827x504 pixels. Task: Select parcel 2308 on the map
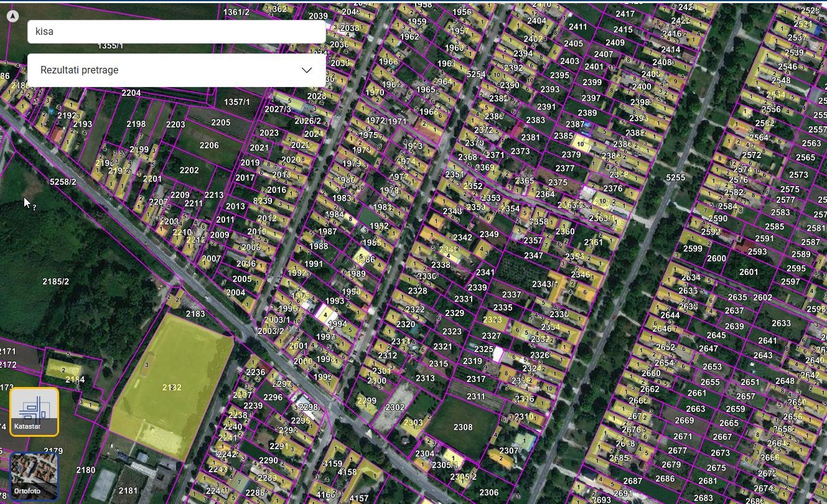tap(462, 427)
